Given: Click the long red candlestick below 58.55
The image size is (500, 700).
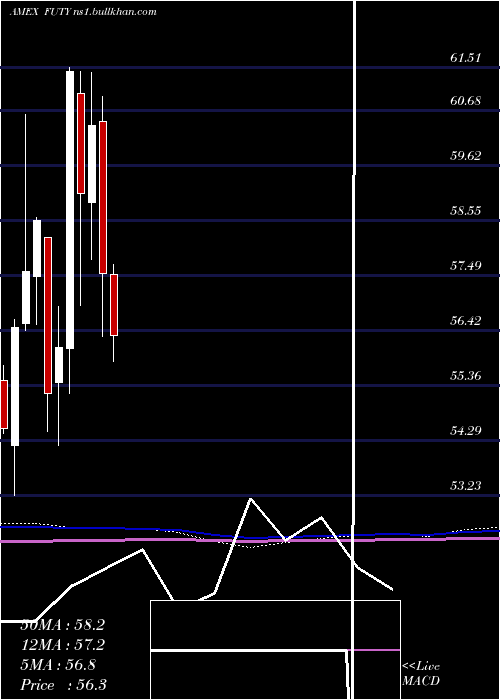Looking at the screenshot, I should coord(48,315).
